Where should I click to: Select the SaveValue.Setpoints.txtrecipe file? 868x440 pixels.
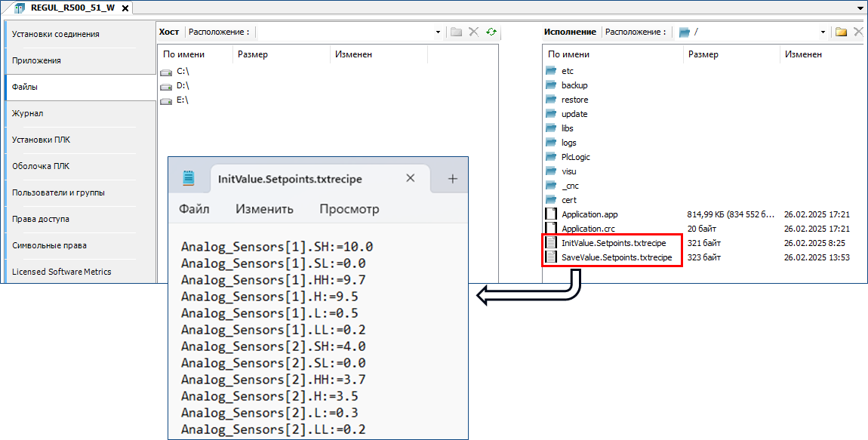tap(616, 257)
